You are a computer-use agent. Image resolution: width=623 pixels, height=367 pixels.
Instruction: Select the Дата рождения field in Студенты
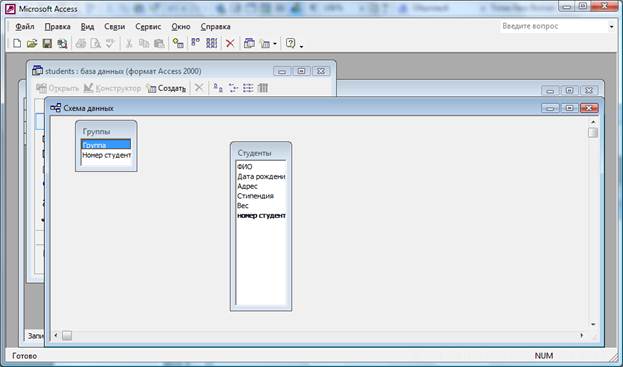click(x=261, y=176)
